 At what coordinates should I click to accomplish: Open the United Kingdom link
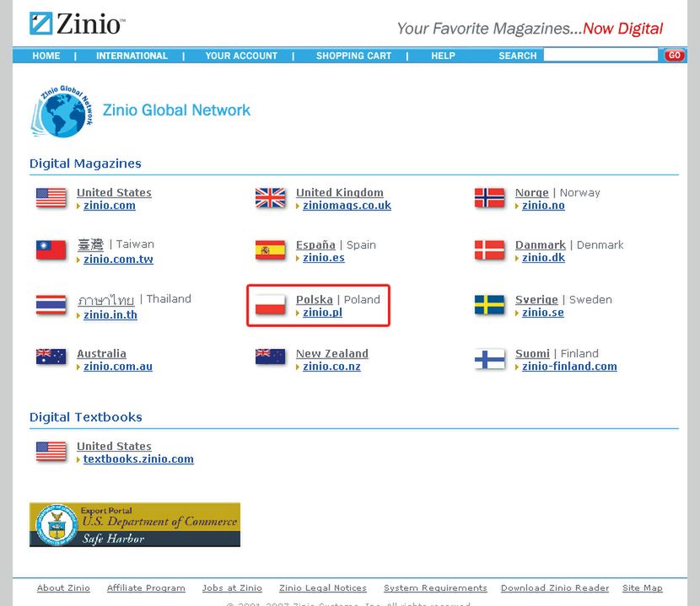pyautogui.click(x=340, y=192)
